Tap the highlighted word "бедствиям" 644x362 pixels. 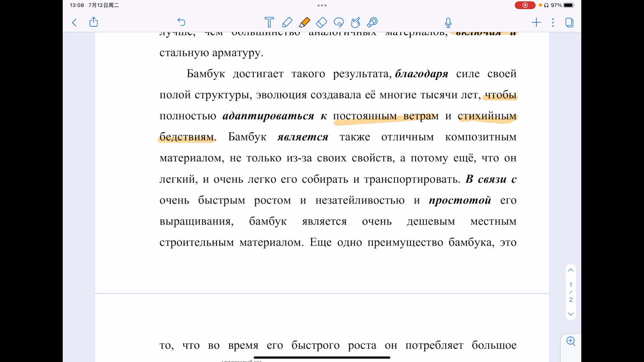point(186,137)
